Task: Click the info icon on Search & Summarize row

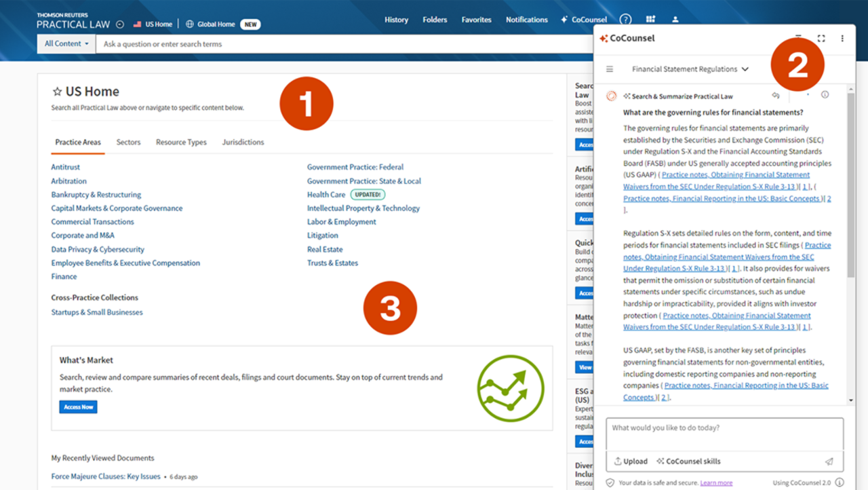Action: click(x=825, y=95)
